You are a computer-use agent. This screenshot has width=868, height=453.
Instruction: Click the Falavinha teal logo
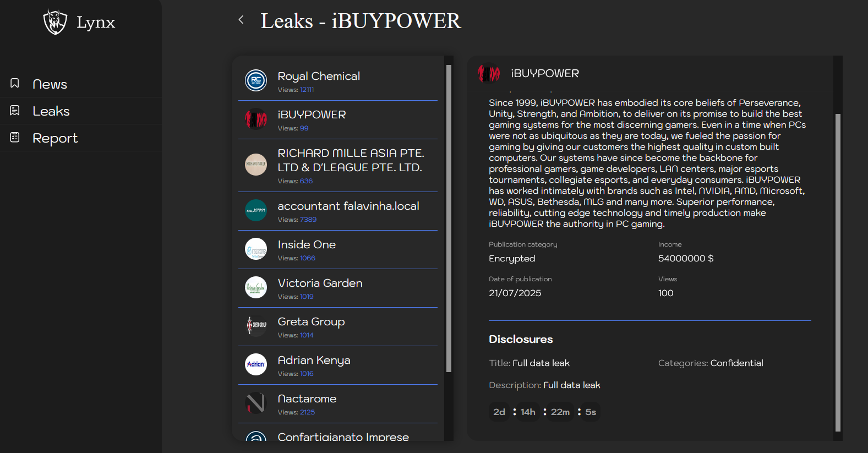pyautogui.click(x=256, y=210)
